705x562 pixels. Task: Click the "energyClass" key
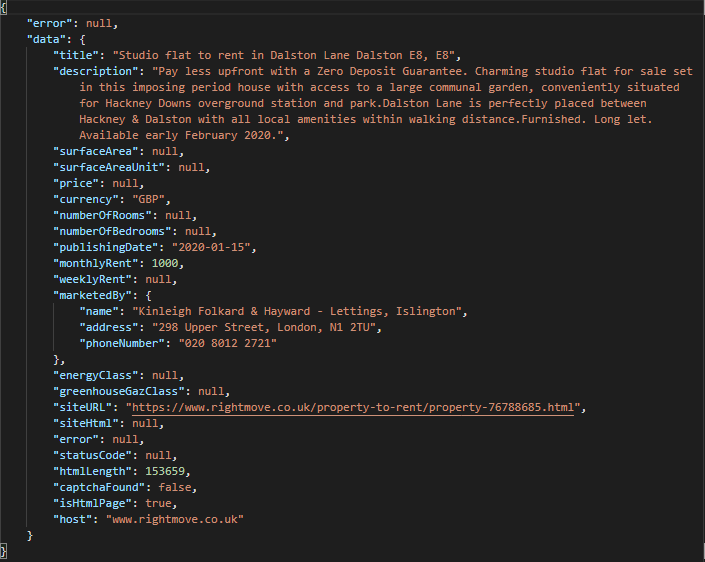pyautogui.click(x=96, y=375)
